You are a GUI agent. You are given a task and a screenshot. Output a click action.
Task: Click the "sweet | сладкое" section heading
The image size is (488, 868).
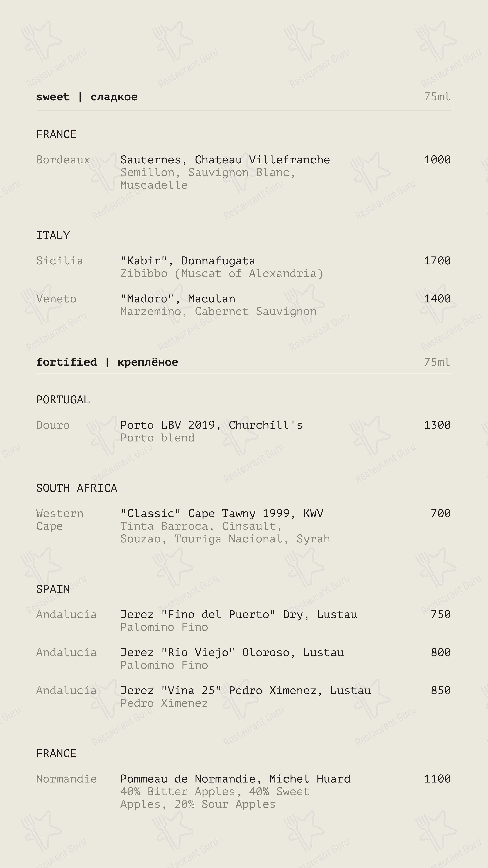coord(87,97)
